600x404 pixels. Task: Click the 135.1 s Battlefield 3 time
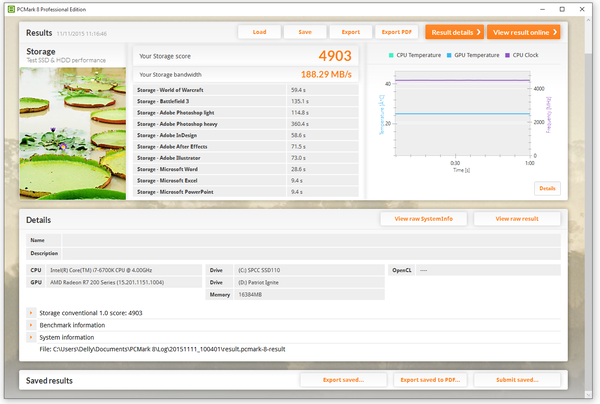click(x=300, y=101)
